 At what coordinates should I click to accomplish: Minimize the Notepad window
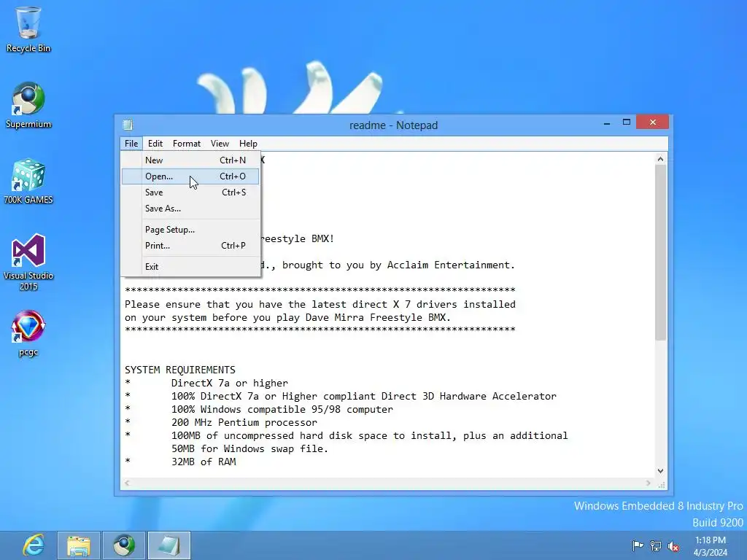click(x=606, y=122)
